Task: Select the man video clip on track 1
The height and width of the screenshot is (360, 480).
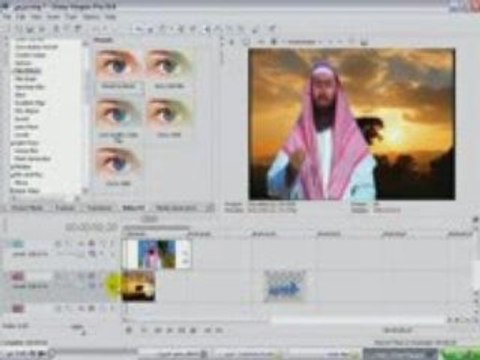Action: [x=157, y=254]
